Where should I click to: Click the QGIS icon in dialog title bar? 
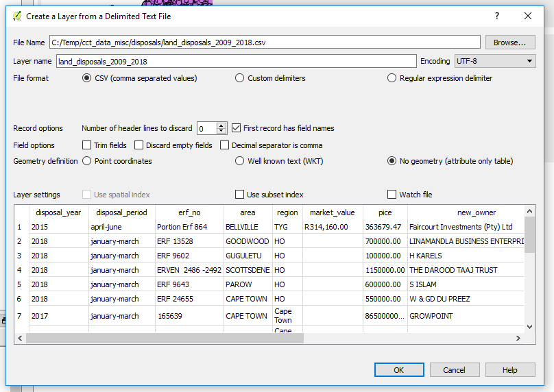pos(16,16)
